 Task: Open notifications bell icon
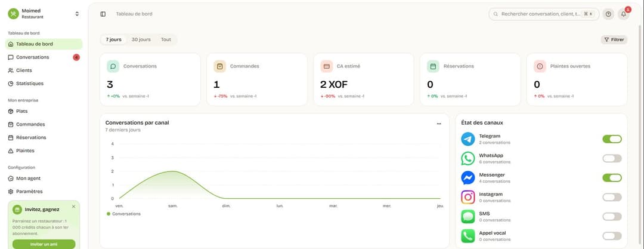(x=624, y=14)
